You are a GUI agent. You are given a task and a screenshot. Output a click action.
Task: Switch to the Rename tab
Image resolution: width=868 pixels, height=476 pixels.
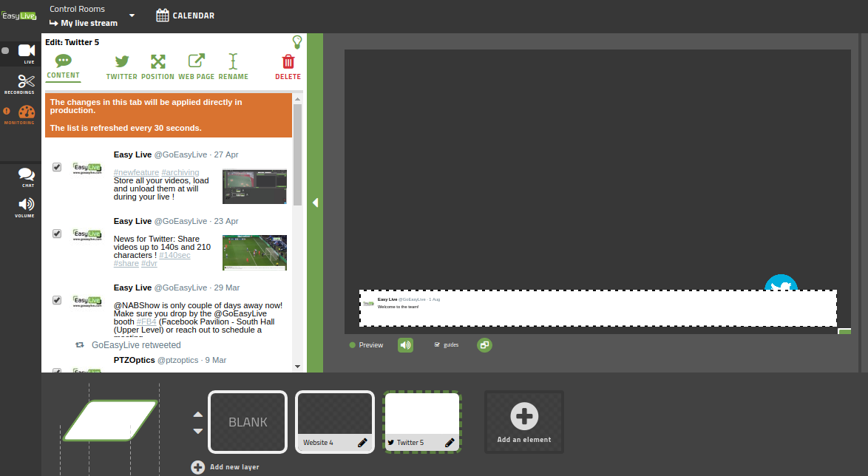[233, 67]
